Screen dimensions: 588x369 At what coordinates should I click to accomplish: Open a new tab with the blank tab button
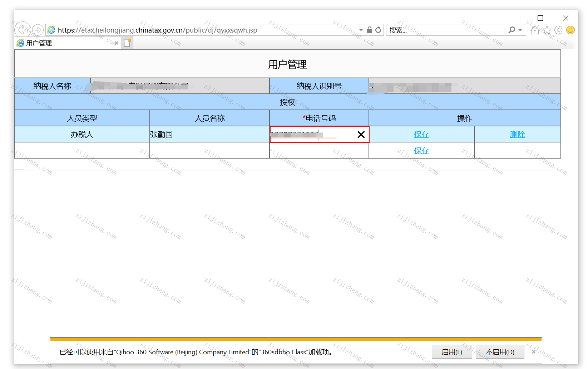[x=127, y=43]
